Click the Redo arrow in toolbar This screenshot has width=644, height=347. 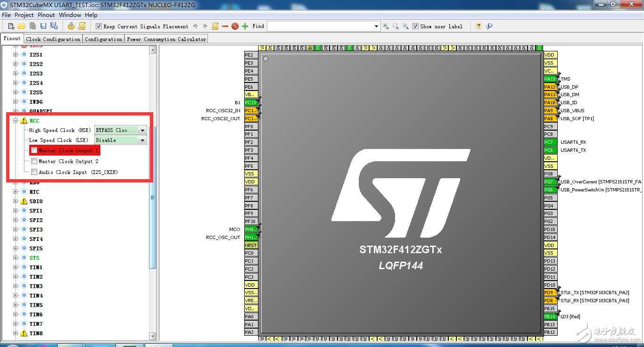(205, 26)
